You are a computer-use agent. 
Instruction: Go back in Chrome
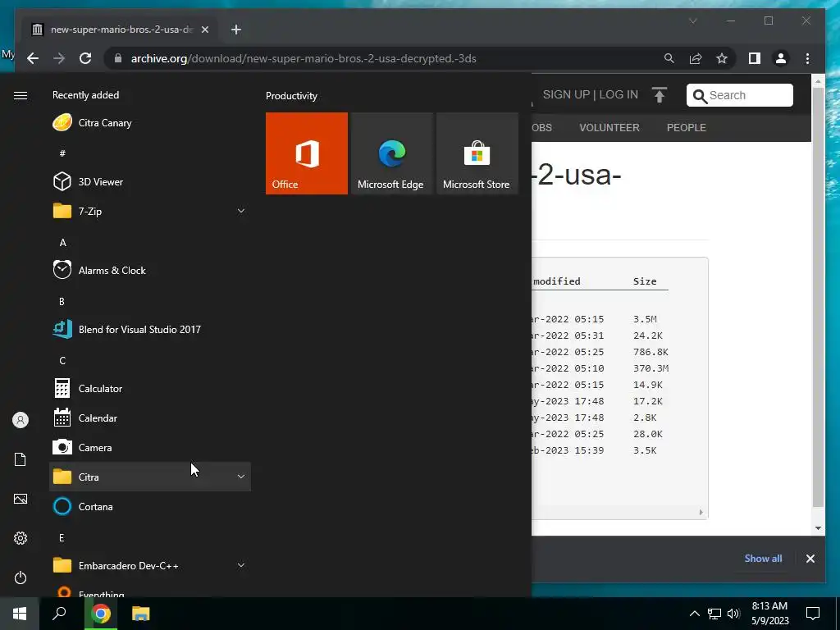click(x=33, y=58)
